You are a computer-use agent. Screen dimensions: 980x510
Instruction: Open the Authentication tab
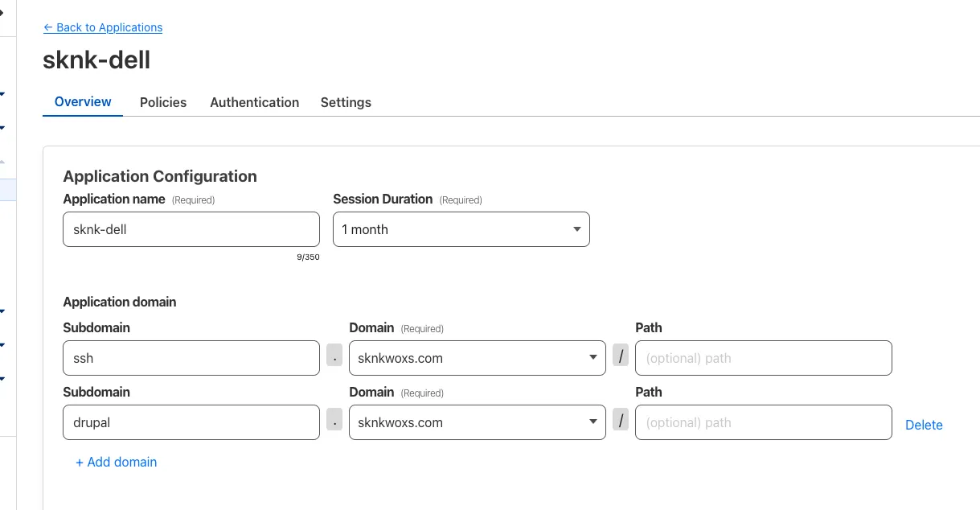(x=254, y=102)
